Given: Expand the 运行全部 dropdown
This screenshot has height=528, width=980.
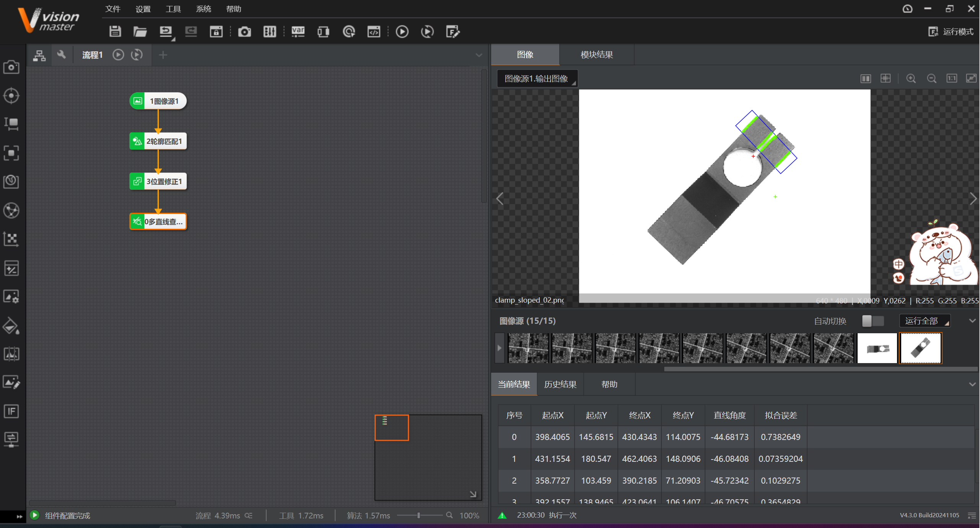Looking at the screenshot, I should coord(925,321).
